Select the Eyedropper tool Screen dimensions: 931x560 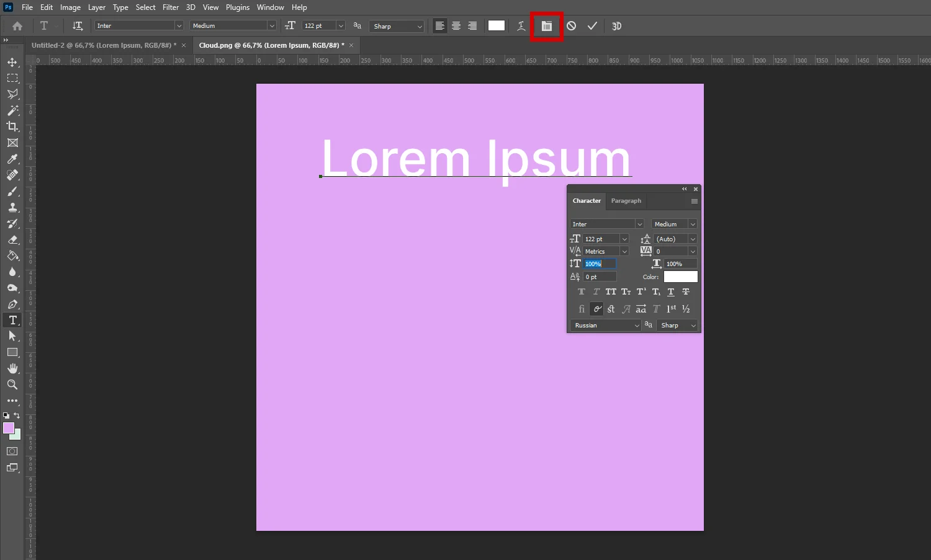point(12,159)
